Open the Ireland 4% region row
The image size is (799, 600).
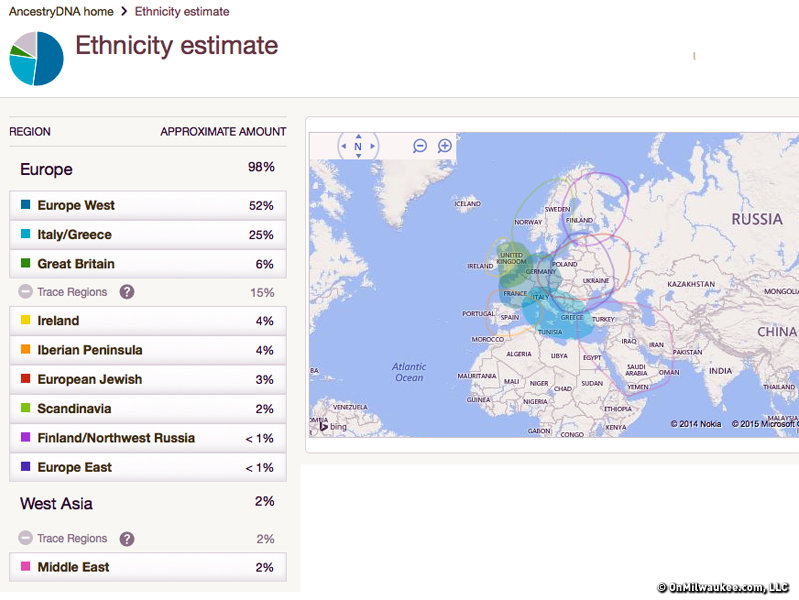tap(148, 321)
